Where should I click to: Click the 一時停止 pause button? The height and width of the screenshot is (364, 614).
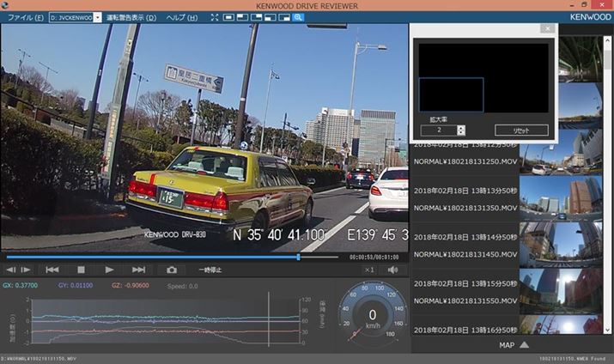[x=210, y=270]
